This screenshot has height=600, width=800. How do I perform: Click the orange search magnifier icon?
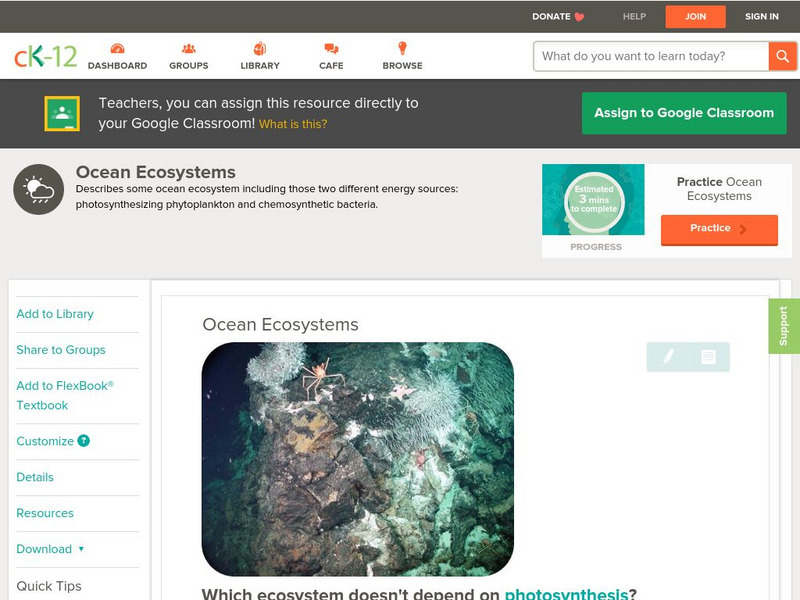tap(783, 56)
